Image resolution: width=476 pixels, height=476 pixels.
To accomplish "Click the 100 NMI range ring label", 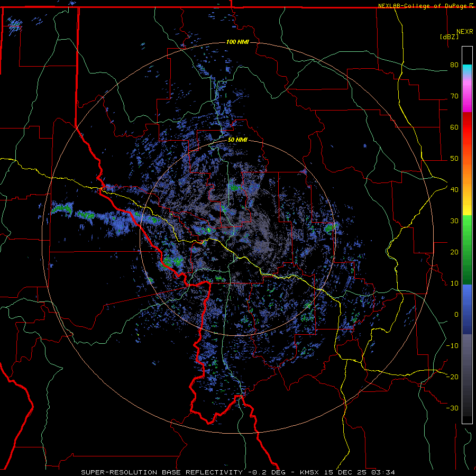I will tap(237, 42).
